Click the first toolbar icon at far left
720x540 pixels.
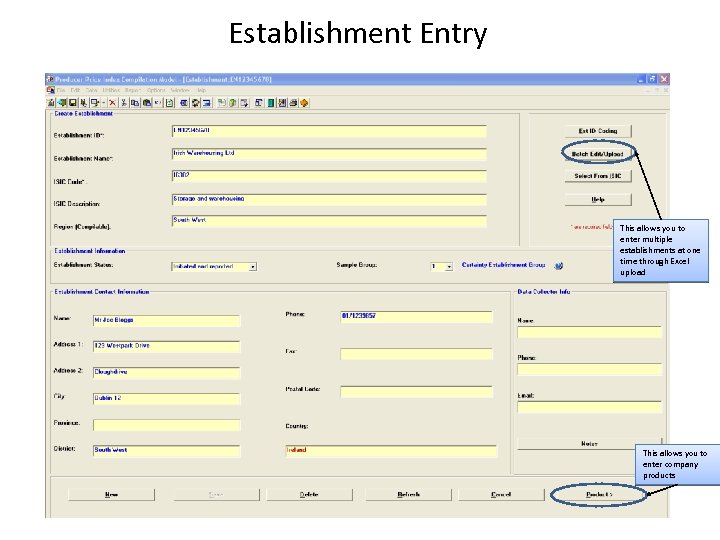point(51,103)
